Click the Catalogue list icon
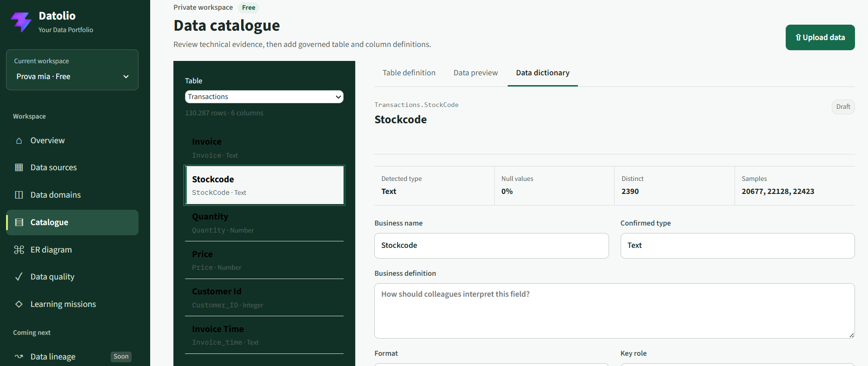Screen dimensions: 868x366 (19, 222)
